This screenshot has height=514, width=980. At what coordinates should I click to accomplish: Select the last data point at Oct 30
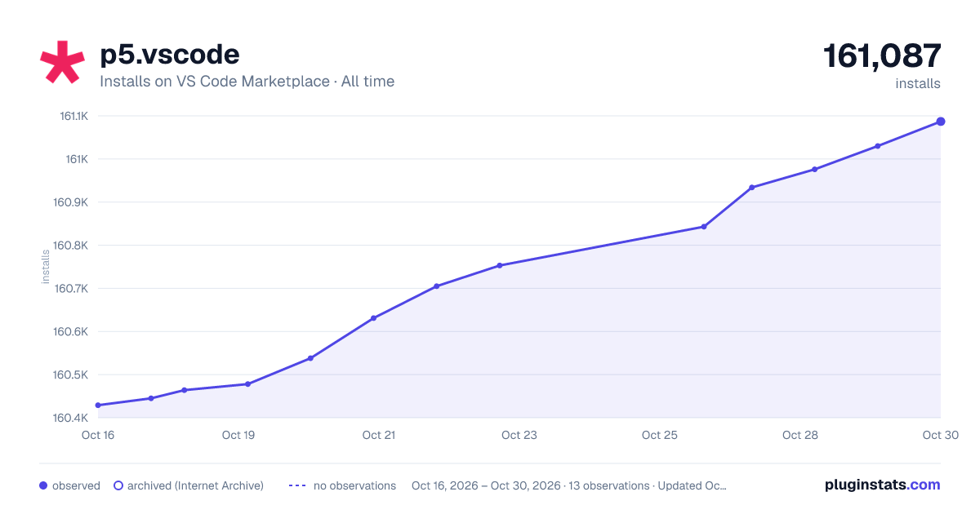941,122
